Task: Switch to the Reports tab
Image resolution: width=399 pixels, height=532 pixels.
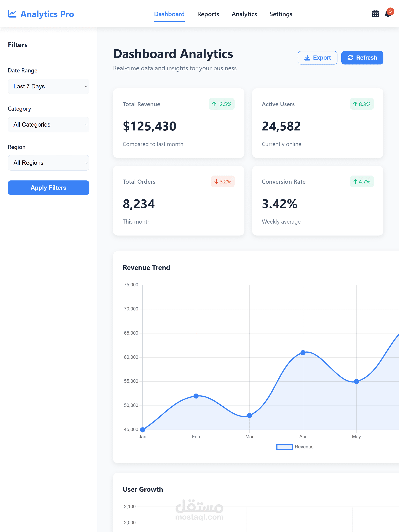Action: (208, 14)
